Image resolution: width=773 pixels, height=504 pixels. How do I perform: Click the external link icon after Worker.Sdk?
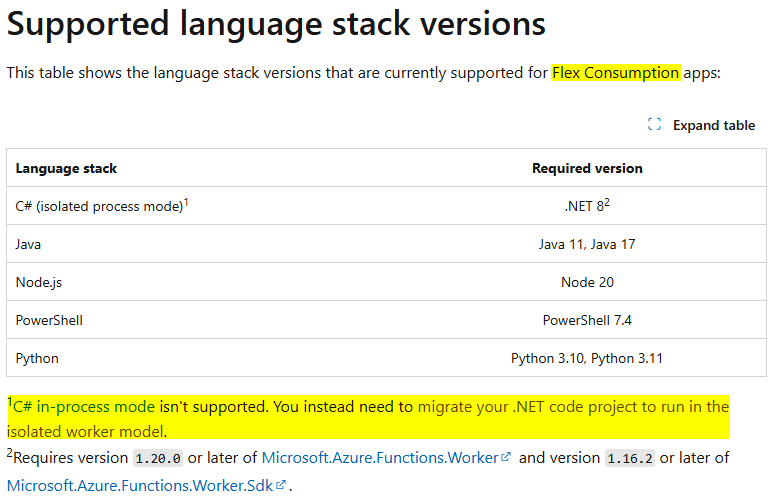(281, 486)
